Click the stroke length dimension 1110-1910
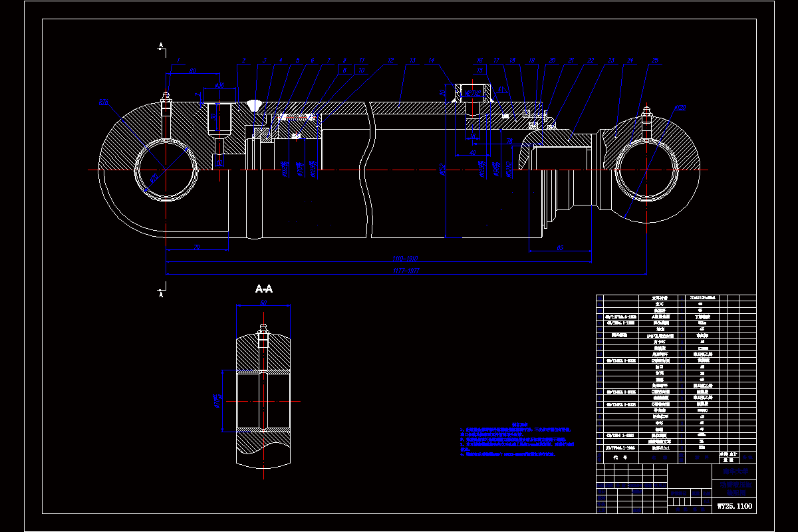 click(405, 259)
